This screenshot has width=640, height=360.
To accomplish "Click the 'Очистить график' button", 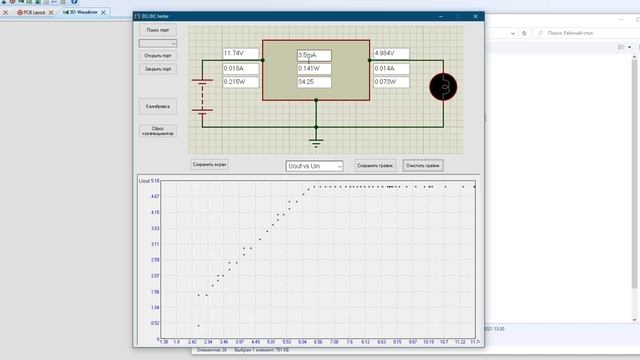I will [423, 166].
